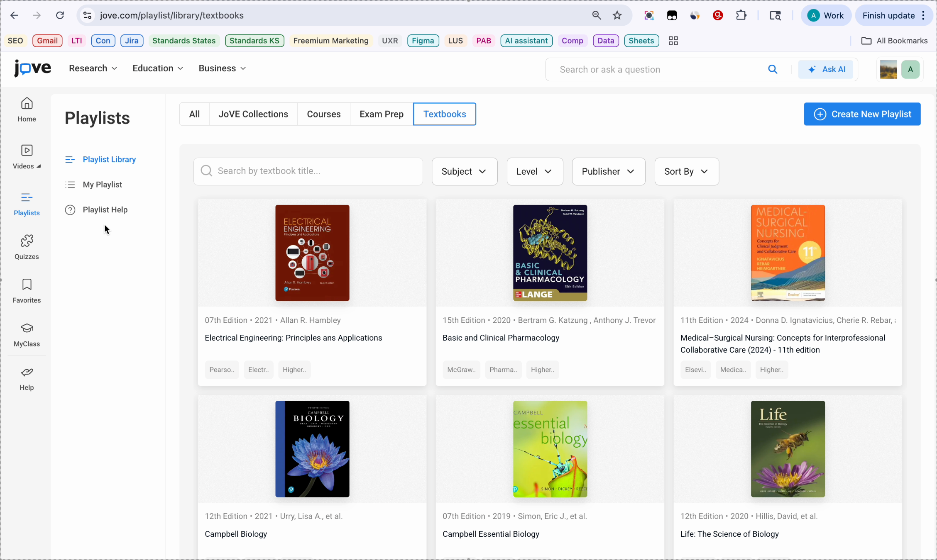Open the browser three-dot menu

924,15
